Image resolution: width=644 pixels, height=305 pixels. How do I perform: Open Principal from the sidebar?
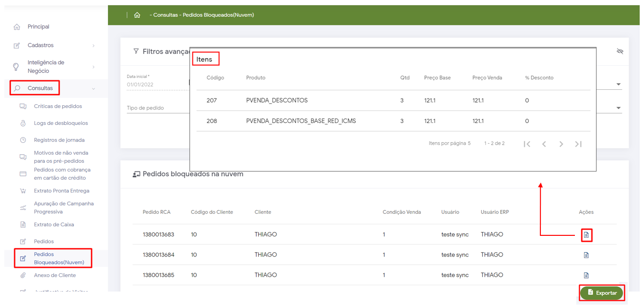38,27
